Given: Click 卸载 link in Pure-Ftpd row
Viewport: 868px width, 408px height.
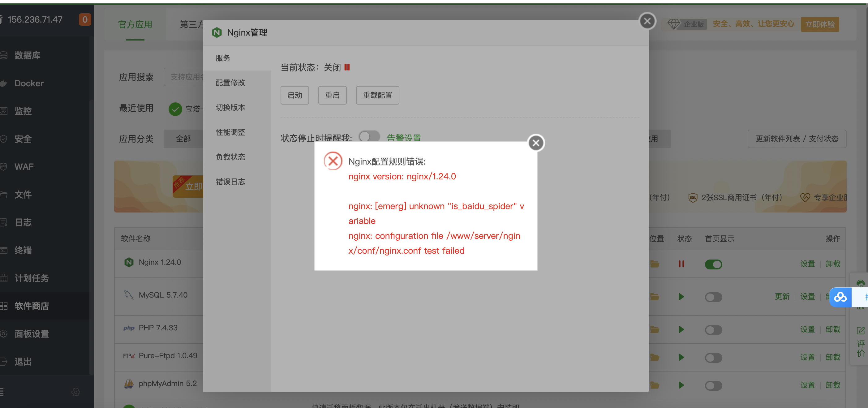Looking at the screenshot, I should (833, 358).
